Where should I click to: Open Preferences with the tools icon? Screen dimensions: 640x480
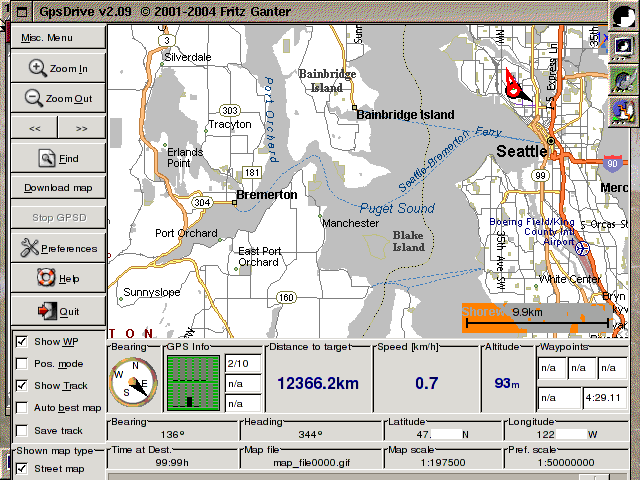coord(58,248)
